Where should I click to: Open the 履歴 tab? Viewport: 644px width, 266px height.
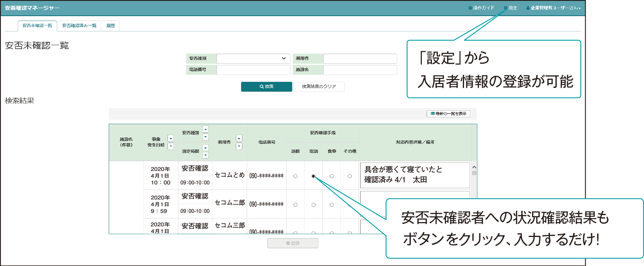pos(111,26)
